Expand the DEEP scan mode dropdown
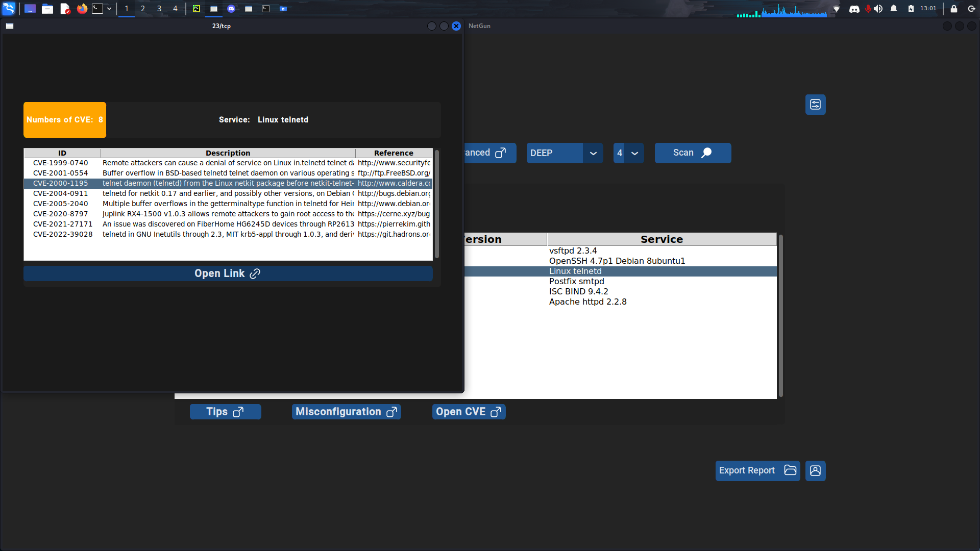This screenshot has width=980, height=551. tap(593, 153)
